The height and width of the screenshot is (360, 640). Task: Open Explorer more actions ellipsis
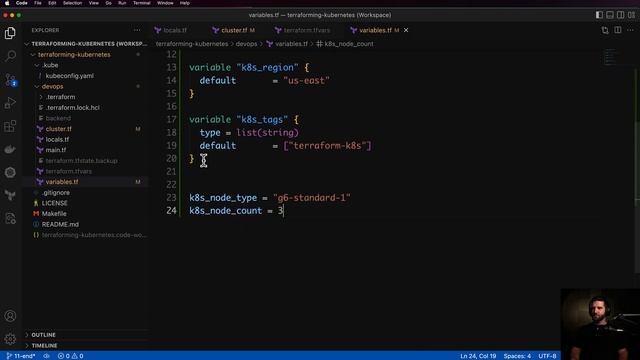click(137, 30)
